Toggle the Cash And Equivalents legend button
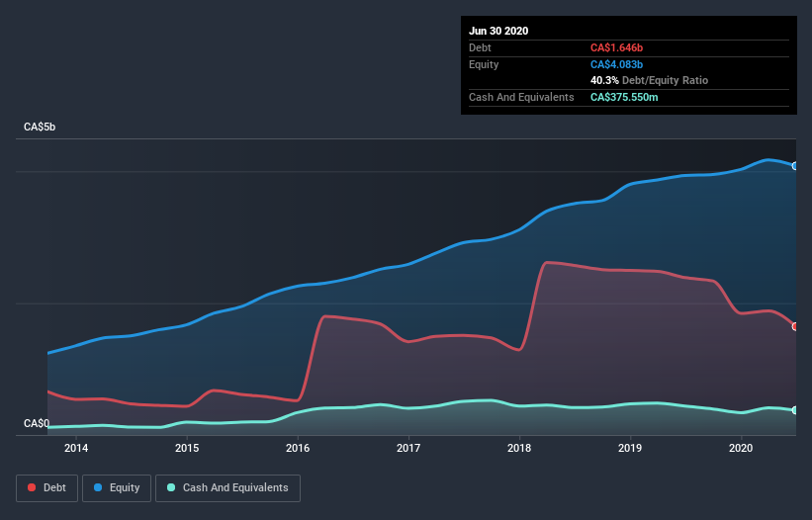This screenshot has width=812, height=520. 227,488
